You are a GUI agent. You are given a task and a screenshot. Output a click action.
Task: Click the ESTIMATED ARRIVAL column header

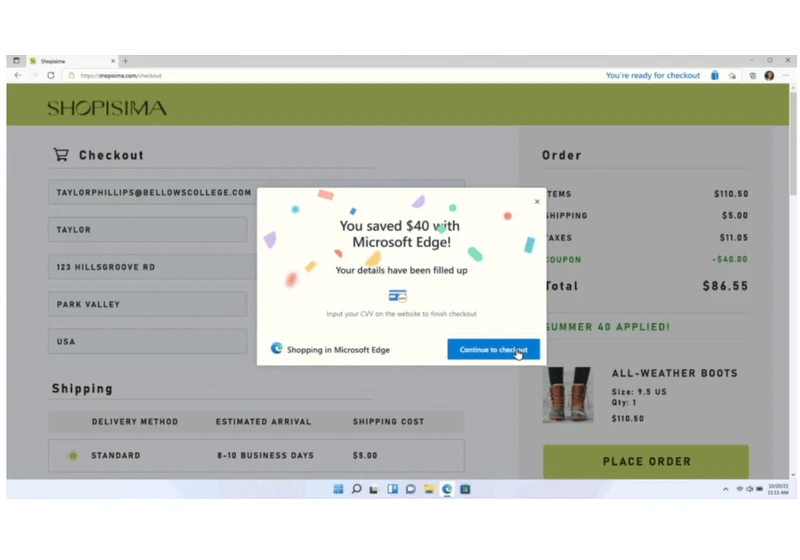coord(263,422)
